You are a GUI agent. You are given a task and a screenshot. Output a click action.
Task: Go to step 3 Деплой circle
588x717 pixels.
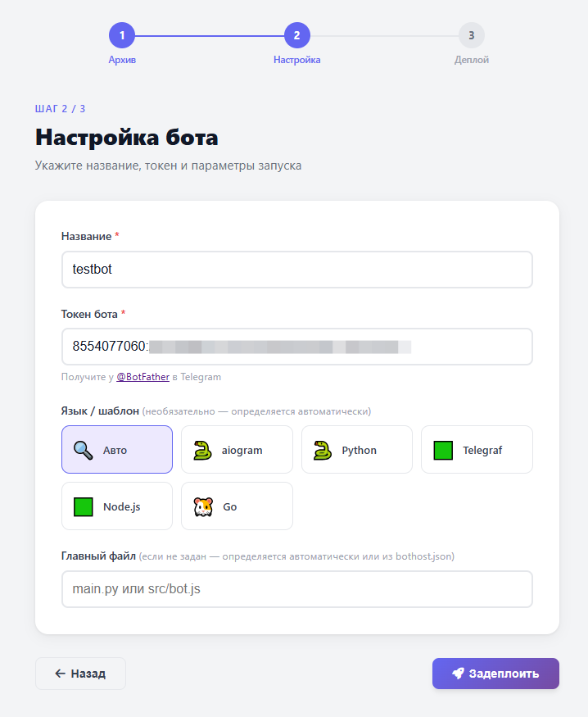coord(472,35)
